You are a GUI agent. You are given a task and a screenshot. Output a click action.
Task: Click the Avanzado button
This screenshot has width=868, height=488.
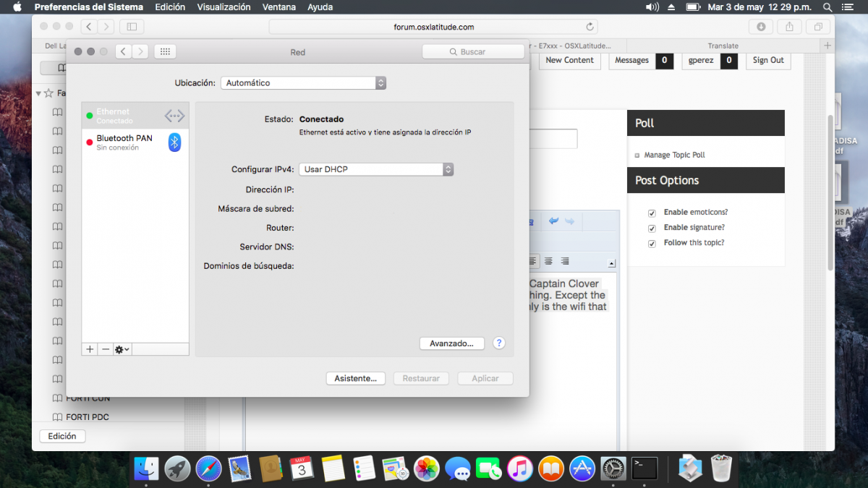click(451, 343)
